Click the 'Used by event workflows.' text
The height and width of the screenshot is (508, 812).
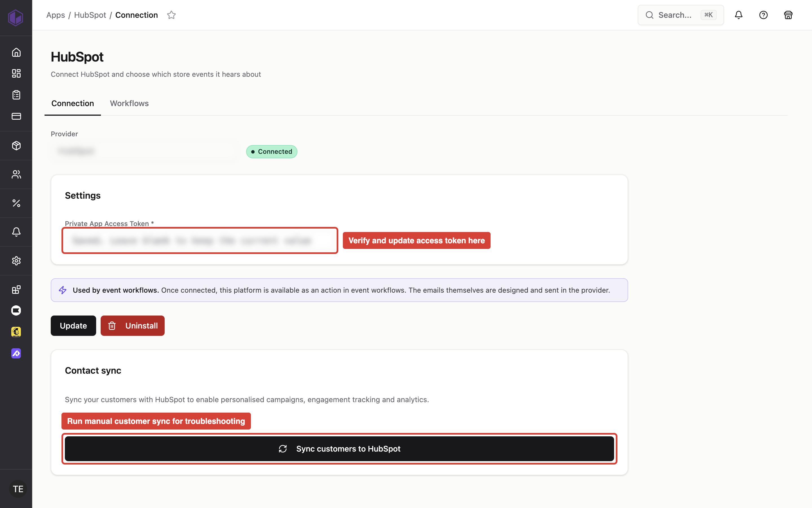pyautogui.click(x=116, y=290)
